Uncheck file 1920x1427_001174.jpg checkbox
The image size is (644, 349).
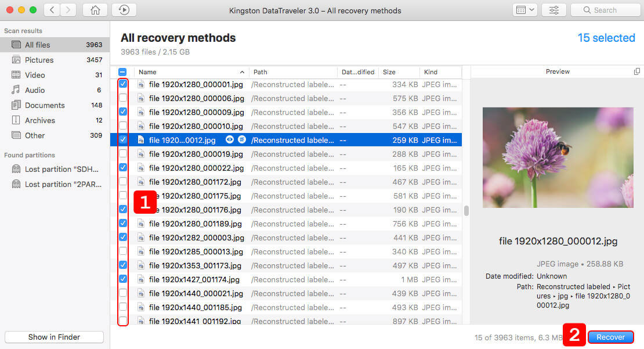(x=123, y=279)
